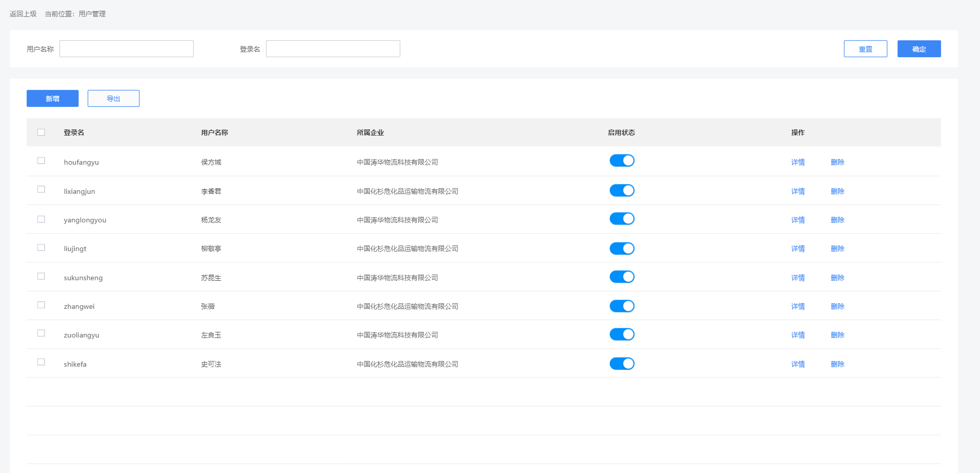
Task: Open 详情 for user liujingt
Action: tap(798, 249)
